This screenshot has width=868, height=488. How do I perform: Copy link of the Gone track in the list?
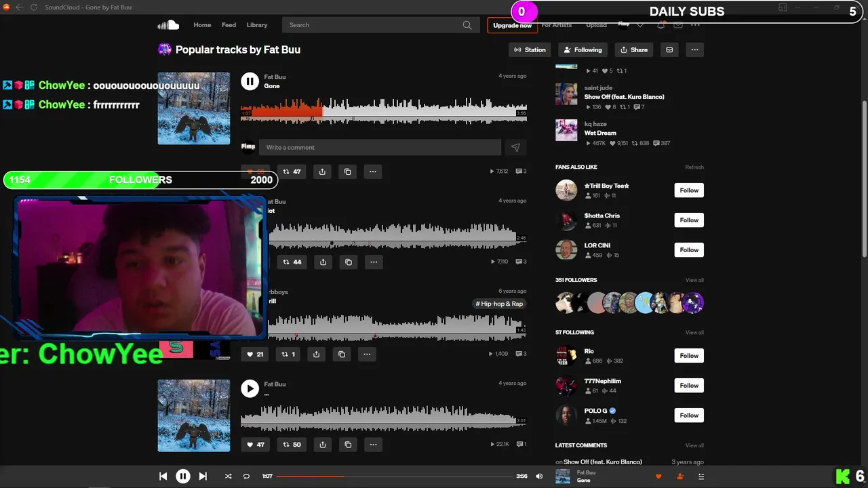pyautogui.click(x=348, y=171)
